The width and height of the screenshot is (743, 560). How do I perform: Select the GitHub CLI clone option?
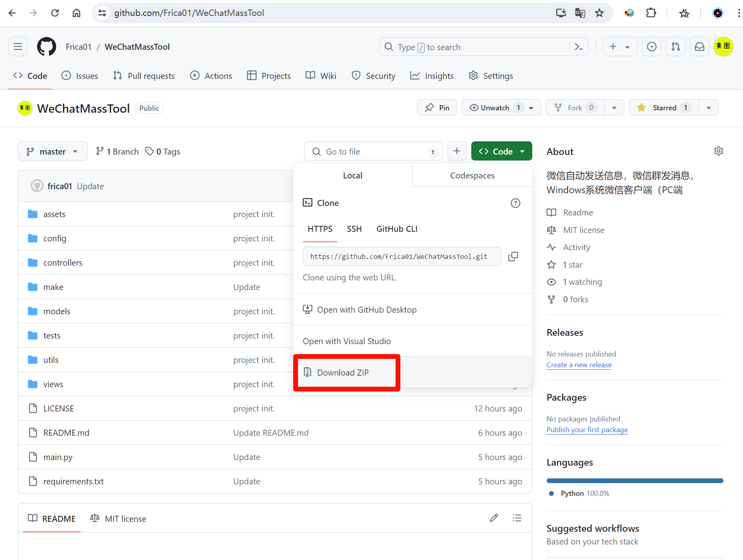[x=397, y=229]
